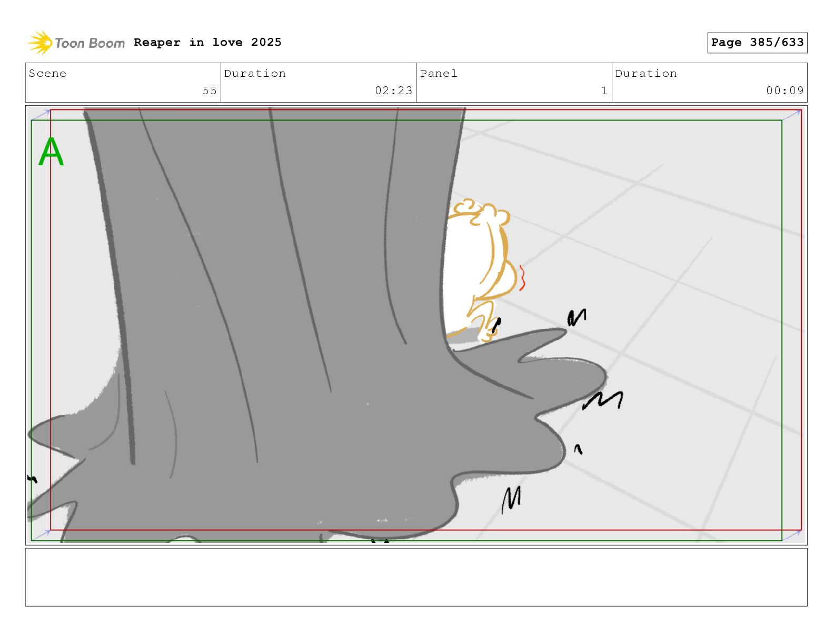Select scene duration value '02:23'
The height and width of the screenshot is (644, 834).
click(x=393, y=90)
